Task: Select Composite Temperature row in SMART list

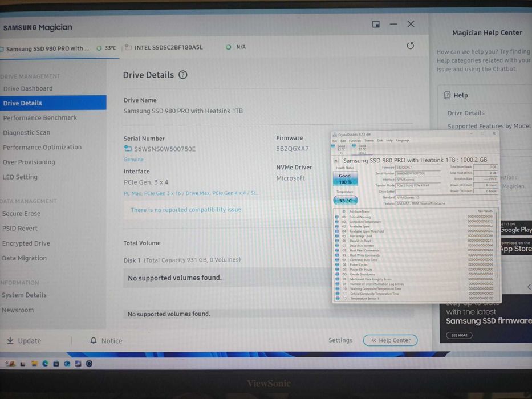Action: click(x=414, y=222)
